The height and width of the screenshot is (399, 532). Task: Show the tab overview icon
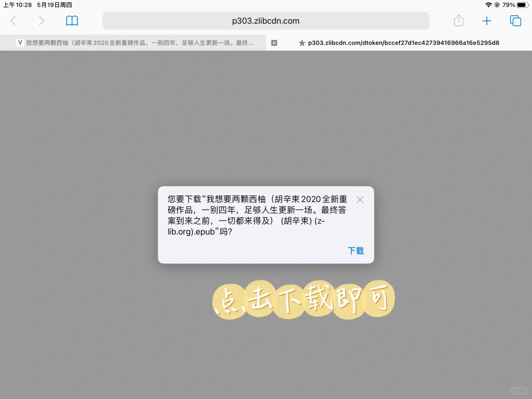point(515,21)
